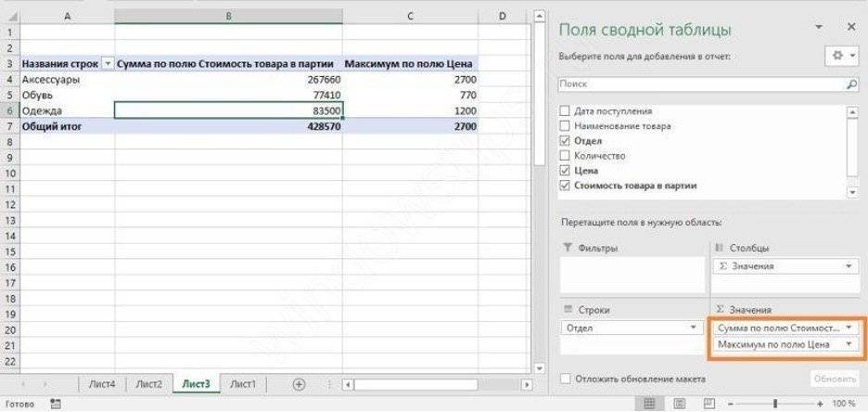Viewport: 868px width, 412px height.
Task: Click the zoom in plus icon
Action: [820, 405]
